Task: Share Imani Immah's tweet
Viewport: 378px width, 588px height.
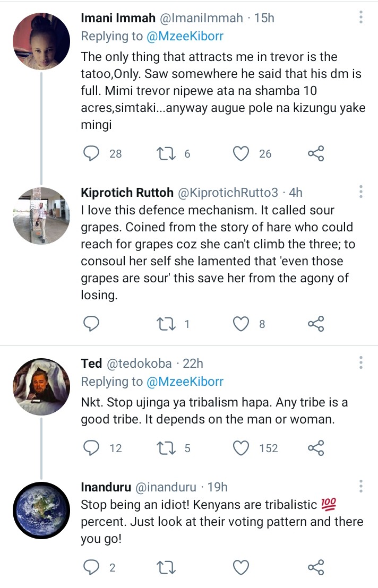Action: (x=316, y=153)
